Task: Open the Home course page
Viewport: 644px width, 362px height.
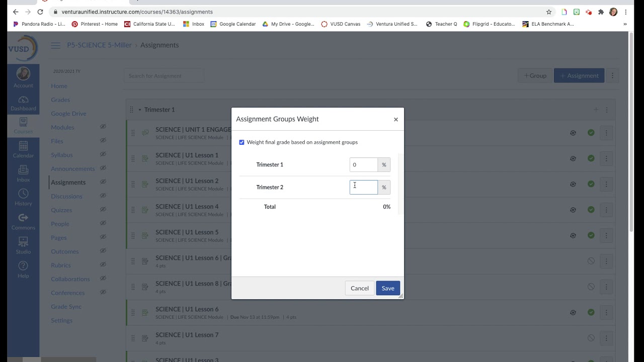Action: 59,86
